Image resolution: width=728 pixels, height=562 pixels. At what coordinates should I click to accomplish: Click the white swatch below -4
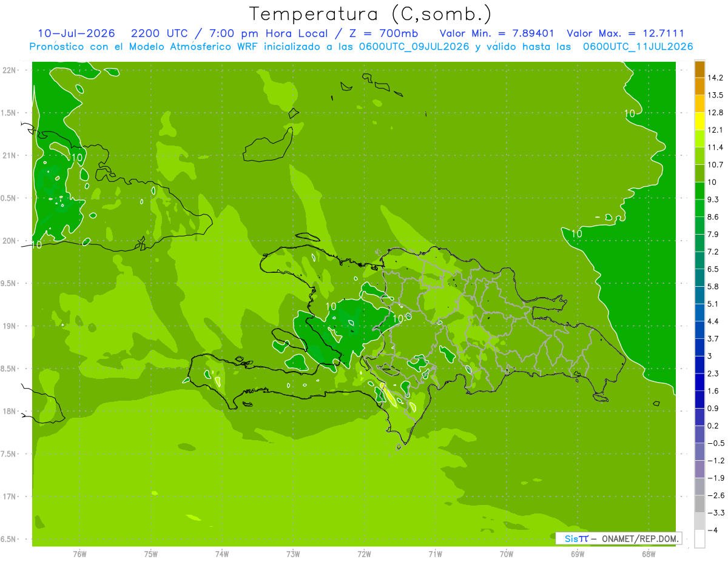(699, 539)
